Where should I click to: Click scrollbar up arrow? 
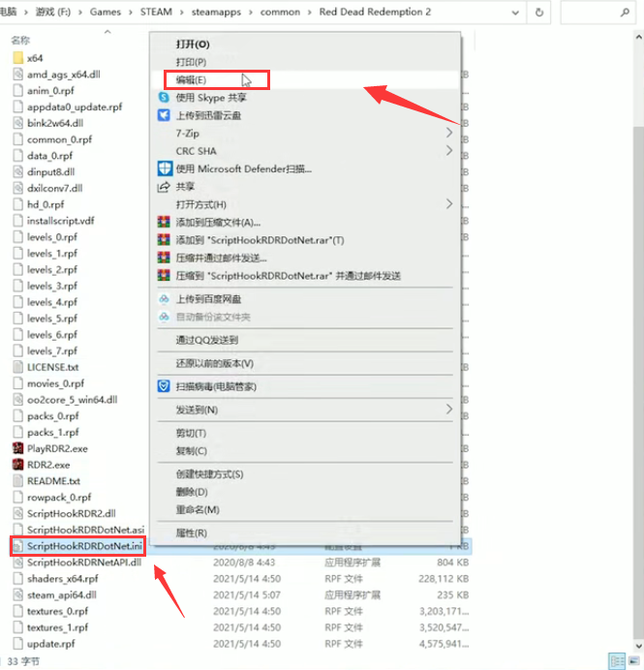click(638, 38)
